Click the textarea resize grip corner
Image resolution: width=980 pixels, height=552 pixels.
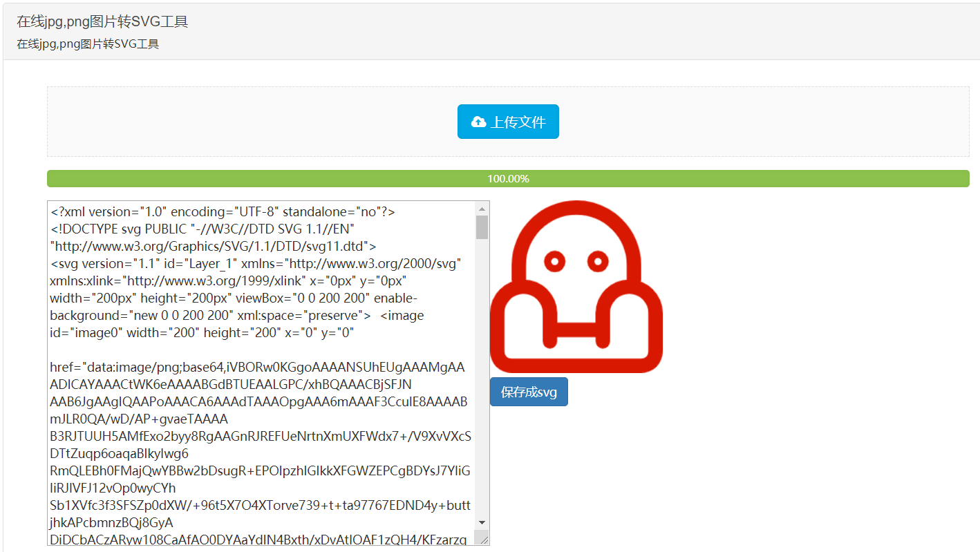483,539
